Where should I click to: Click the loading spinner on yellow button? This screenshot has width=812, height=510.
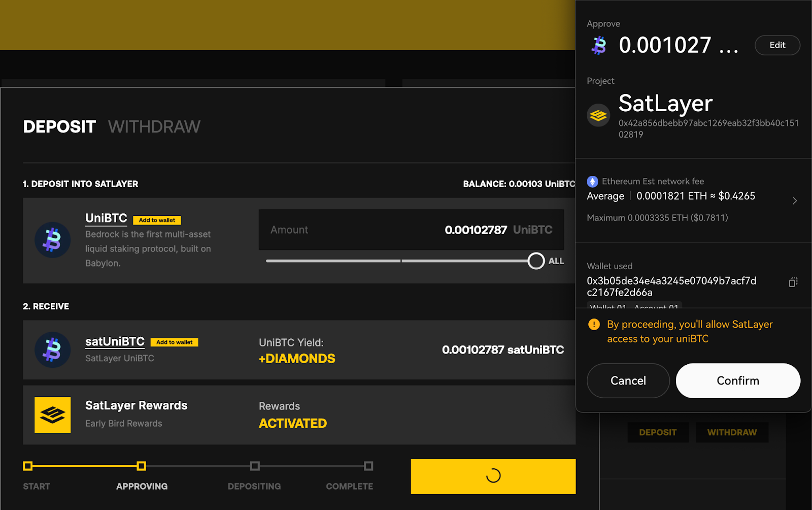[493, 476]
